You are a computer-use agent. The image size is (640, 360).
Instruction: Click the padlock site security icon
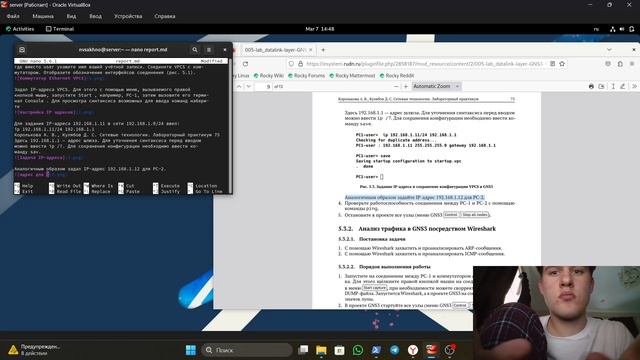300,64
